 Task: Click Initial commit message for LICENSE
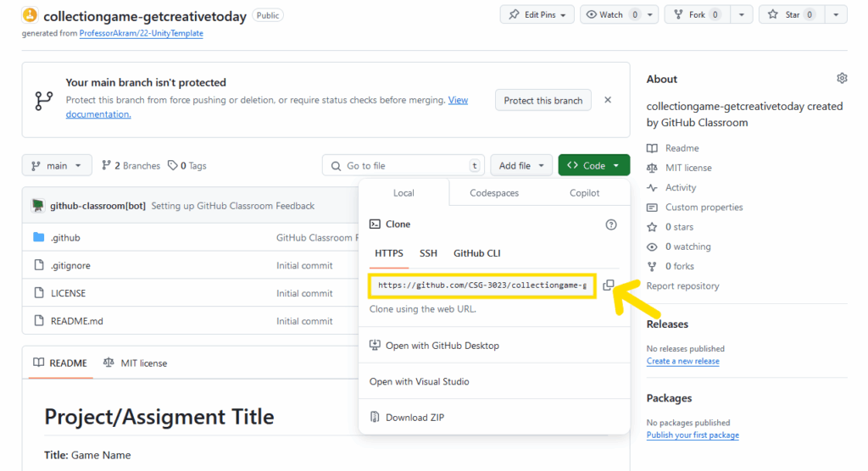click(x=304, y=293)
